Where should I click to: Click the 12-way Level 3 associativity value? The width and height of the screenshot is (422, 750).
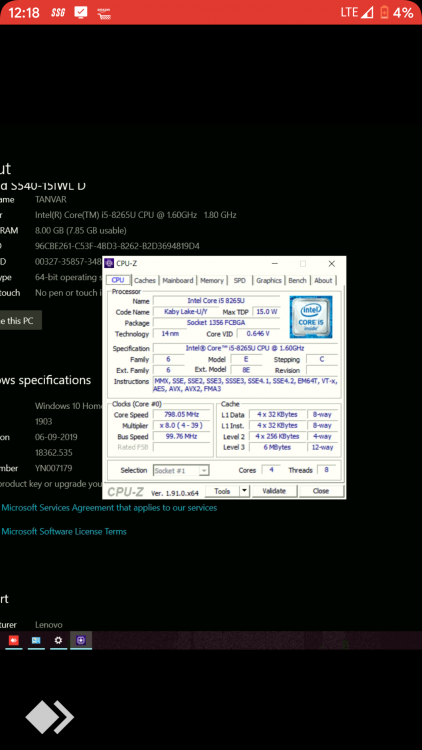[x=322, y=448]
